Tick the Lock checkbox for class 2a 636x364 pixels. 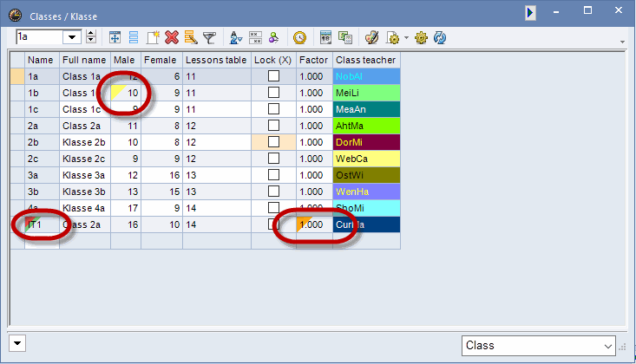pyautogui.click(x=274, y=126)
